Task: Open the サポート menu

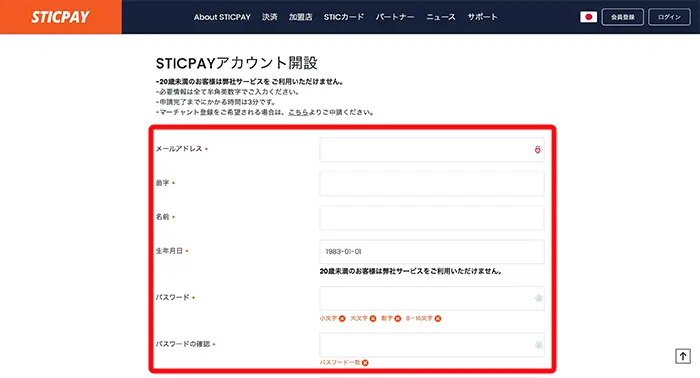Action: tap(482, 17)
